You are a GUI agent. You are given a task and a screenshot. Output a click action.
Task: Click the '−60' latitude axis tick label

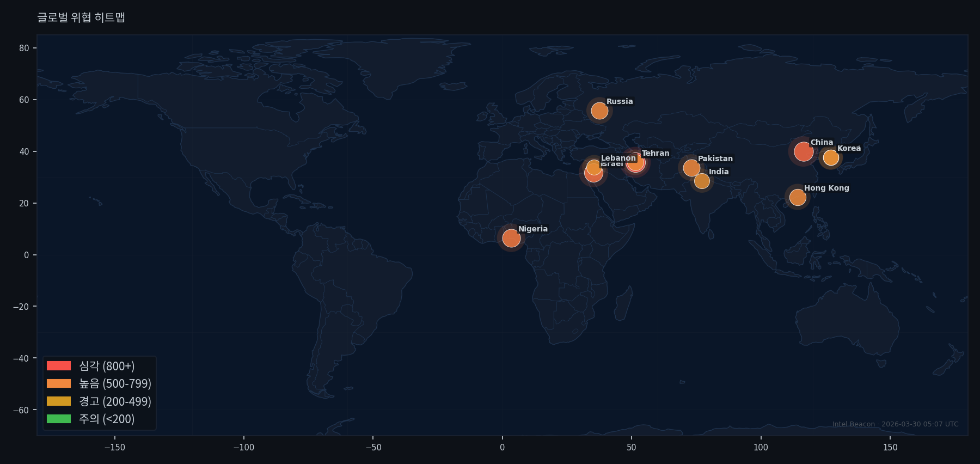[21, 410]
